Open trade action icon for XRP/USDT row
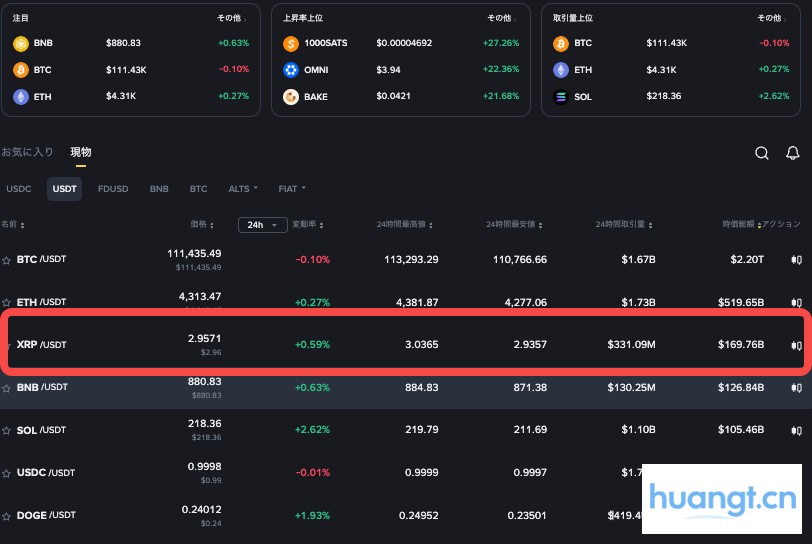Viewport: 812px width, 544px height. pyautogui.click(x=797, y=345)
